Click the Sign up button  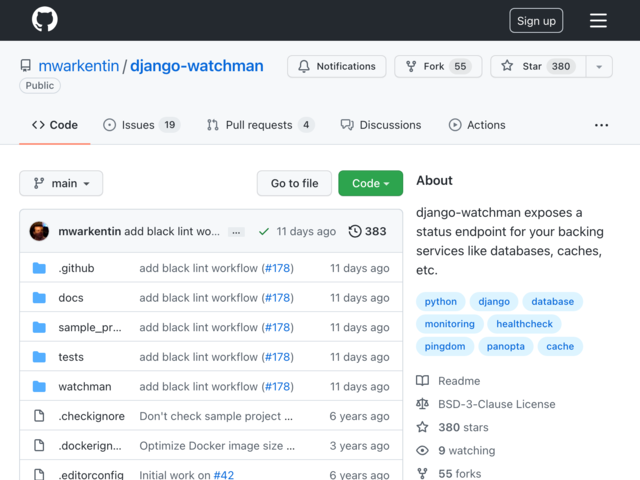536,20
